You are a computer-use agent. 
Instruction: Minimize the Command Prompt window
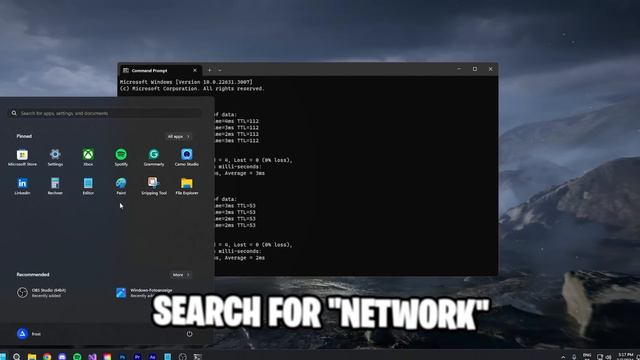coord(459,69)
